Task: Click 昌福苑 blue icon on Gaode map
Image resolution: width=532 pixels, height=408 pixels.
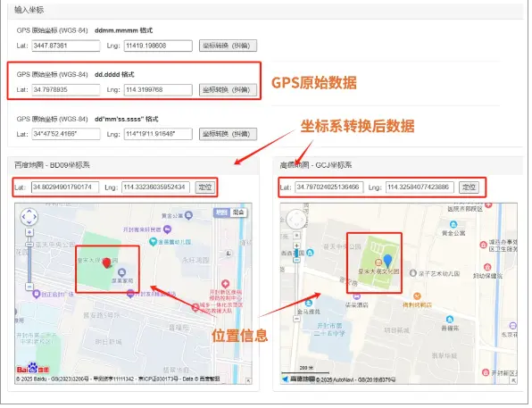Action: tap(450, 319)
